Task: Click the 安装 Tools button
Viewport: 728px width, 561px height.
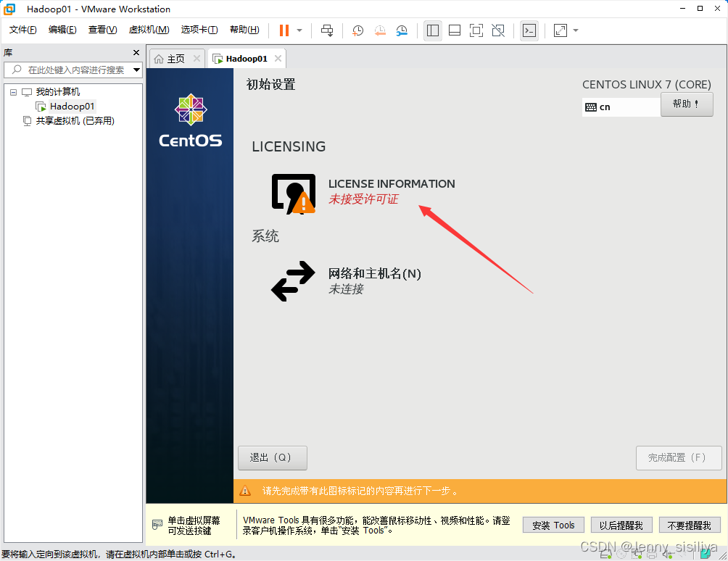Action: [x=553, y=525]
